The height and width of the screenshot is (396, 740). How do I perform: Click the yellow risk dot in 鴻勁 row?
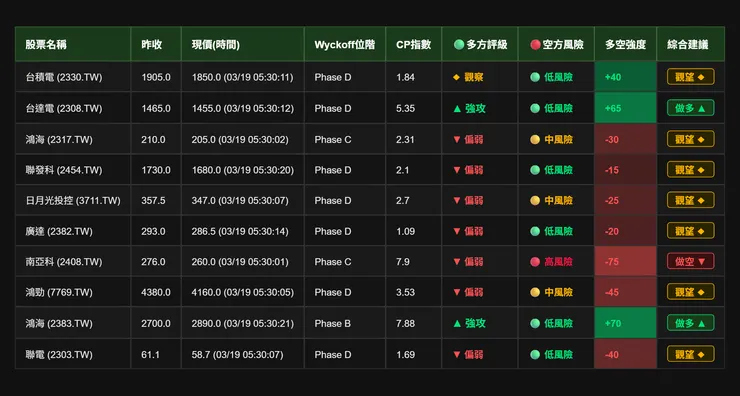pos(535,292)
